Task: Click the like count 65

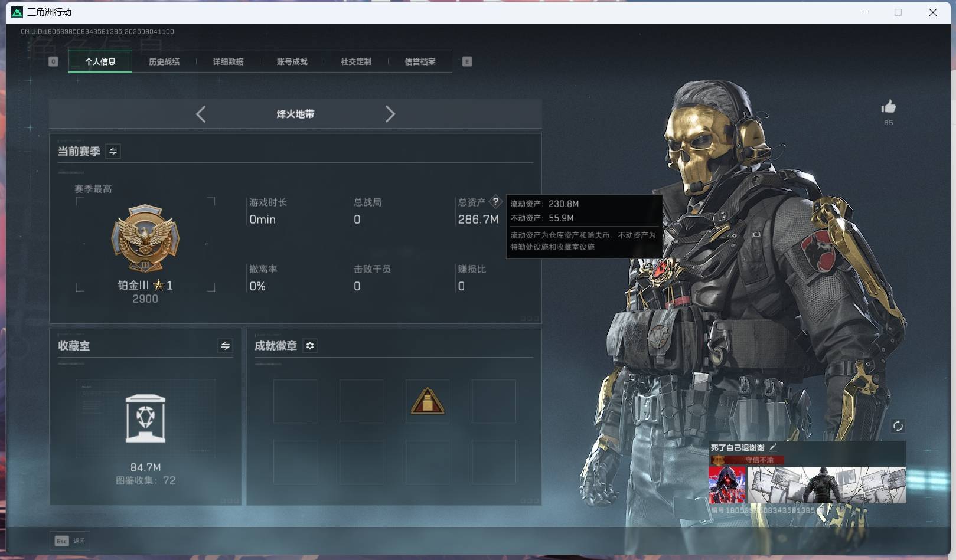Action: [x=888, y=123]
